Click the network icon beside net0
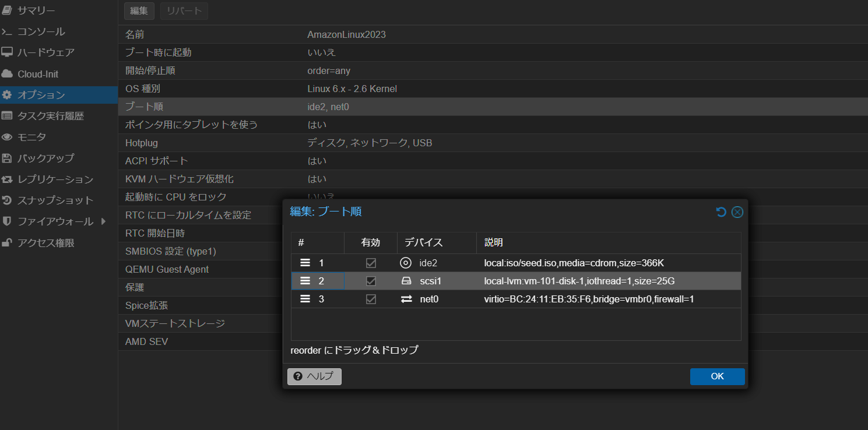 click(406, 299)
